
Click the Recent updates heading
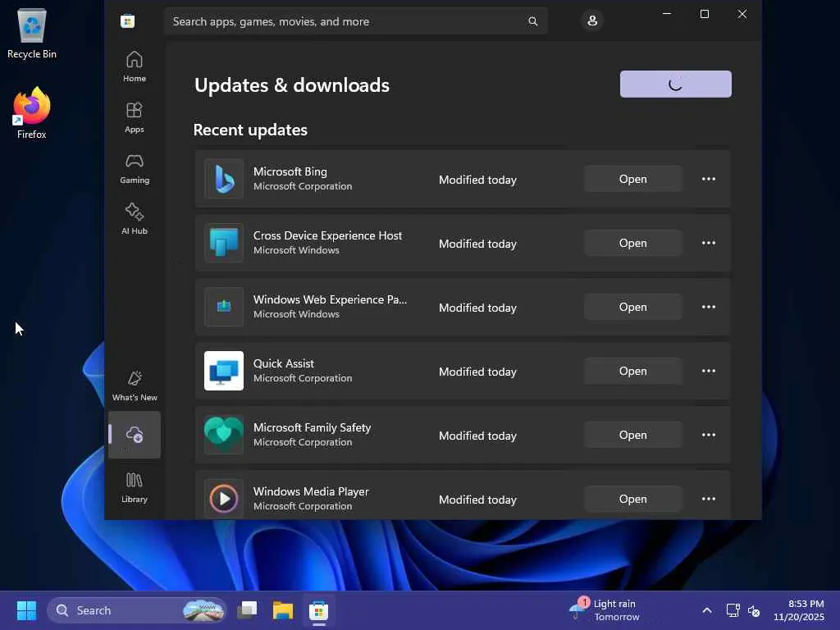250,130
